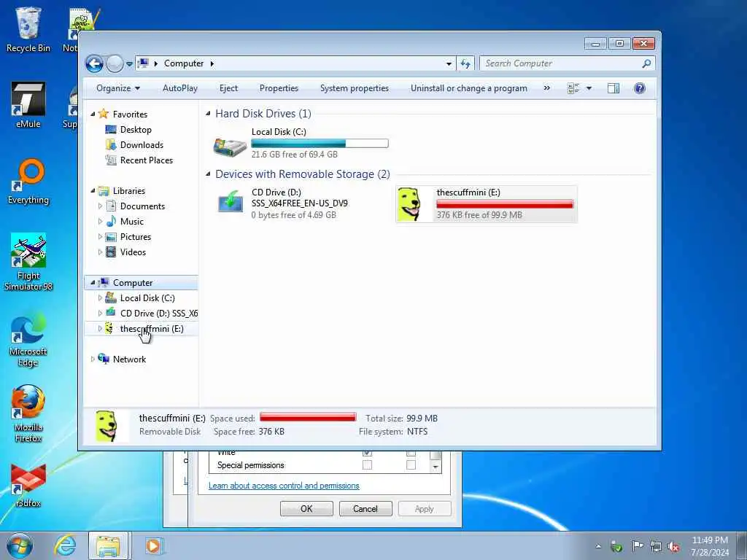Select Desktop under Favorites
This screenshot has width=747, height=560.
(x=136, y=130)
